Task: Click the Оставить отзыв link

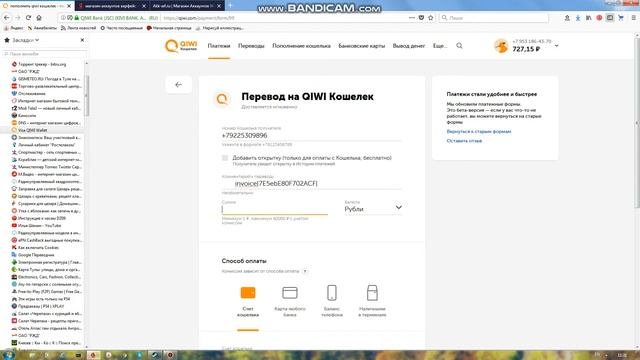Action: click(x=464, y=141)
